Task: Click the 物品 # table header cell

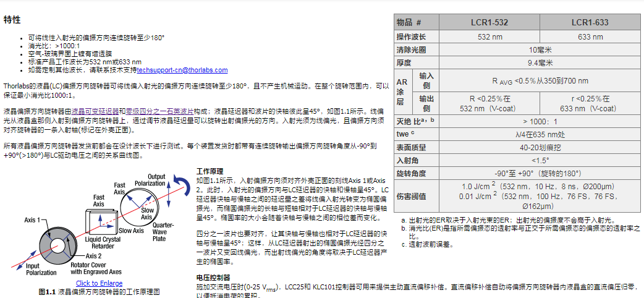Action: coord(417,22)
